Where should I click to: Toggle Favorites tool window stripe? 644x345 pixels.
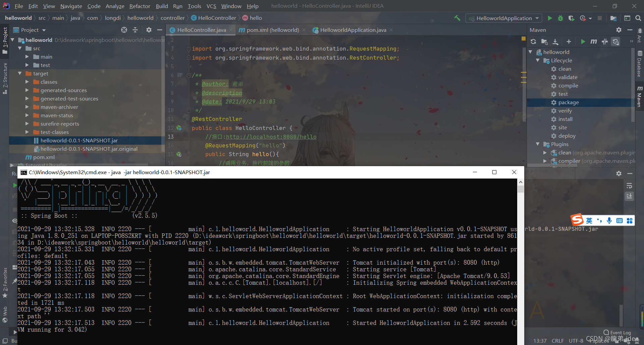pos(5,283)
